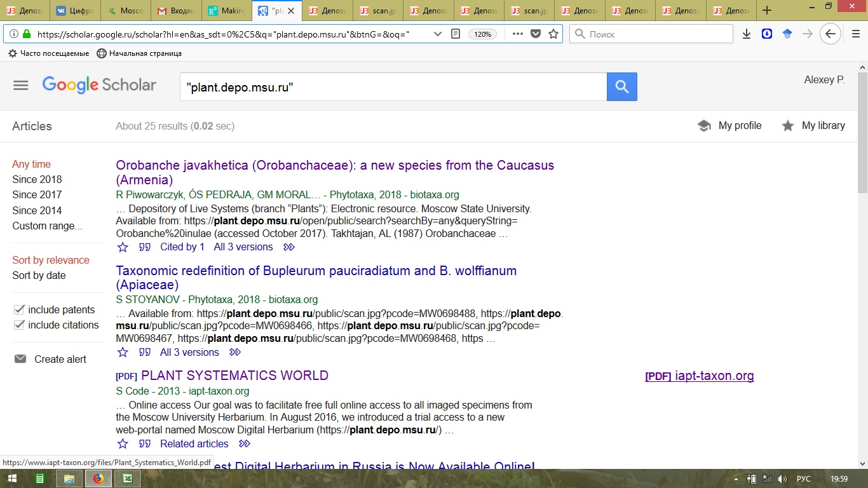Click the volume icon in system tray
Screen dimensions: 868x488
point(782,479)
